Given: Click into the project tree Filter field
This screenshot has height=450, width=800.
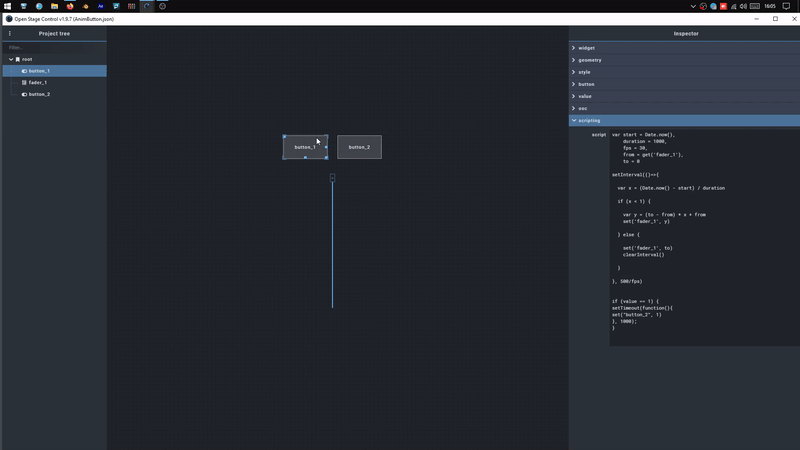Looking at the screenshot, I should (x=55, y=47).
